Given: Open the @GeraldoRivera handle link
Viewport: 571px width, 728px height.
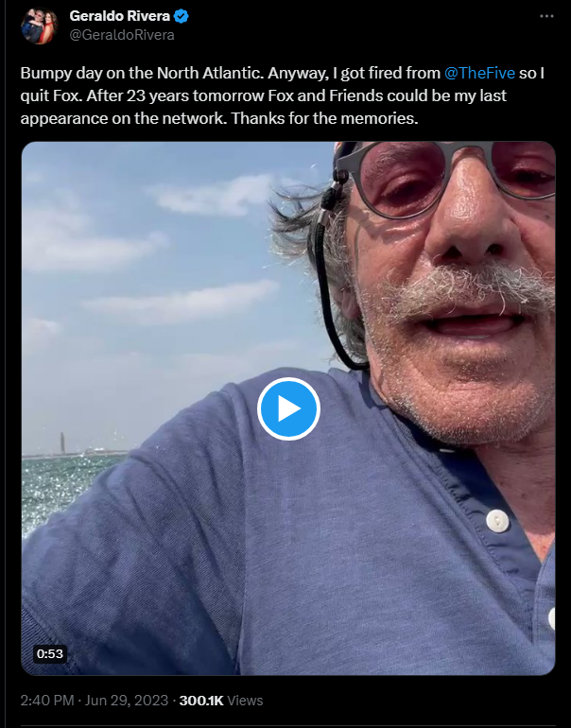Looking at the screenshot, I should [122, 35].
